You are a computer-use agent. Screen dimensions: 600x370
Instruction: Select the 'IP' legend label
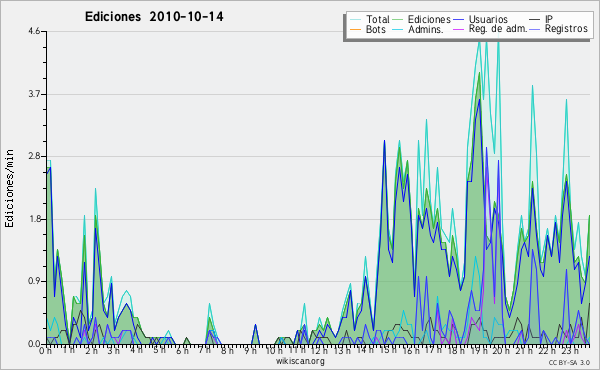tap(549, 19)
